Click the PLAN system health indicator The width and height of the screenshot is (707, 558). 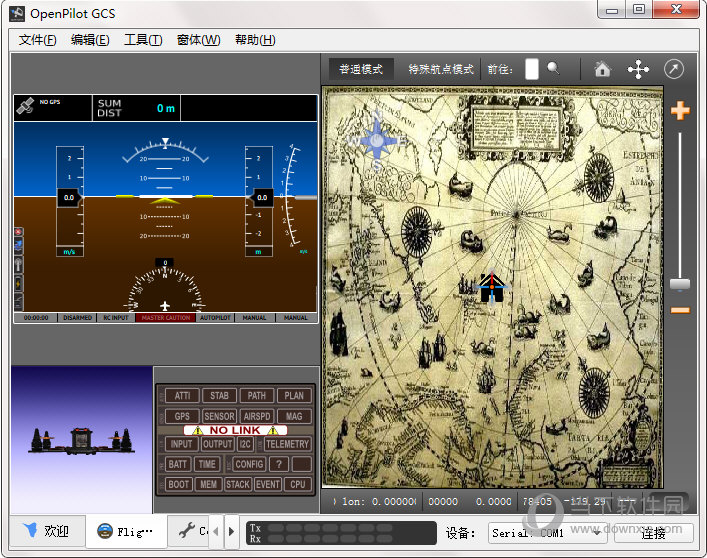[x=294, y=396]
